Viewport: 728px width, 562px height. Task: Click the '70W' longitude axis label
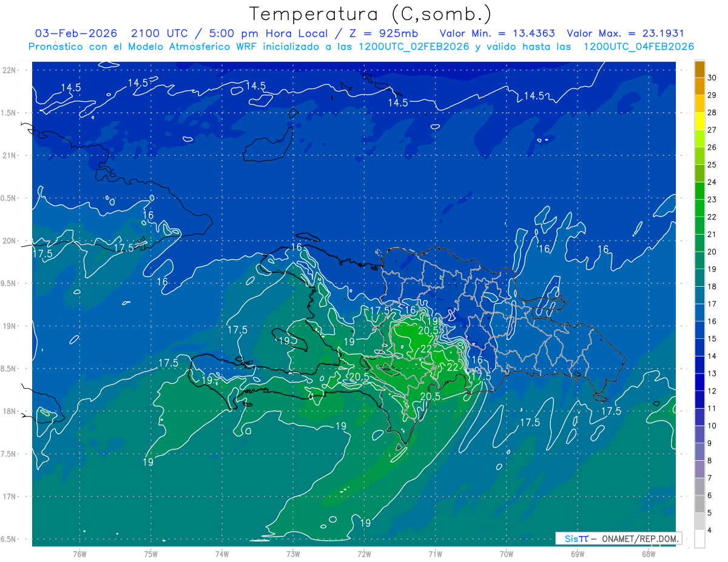pyautogui.click(x=507, y=555)
